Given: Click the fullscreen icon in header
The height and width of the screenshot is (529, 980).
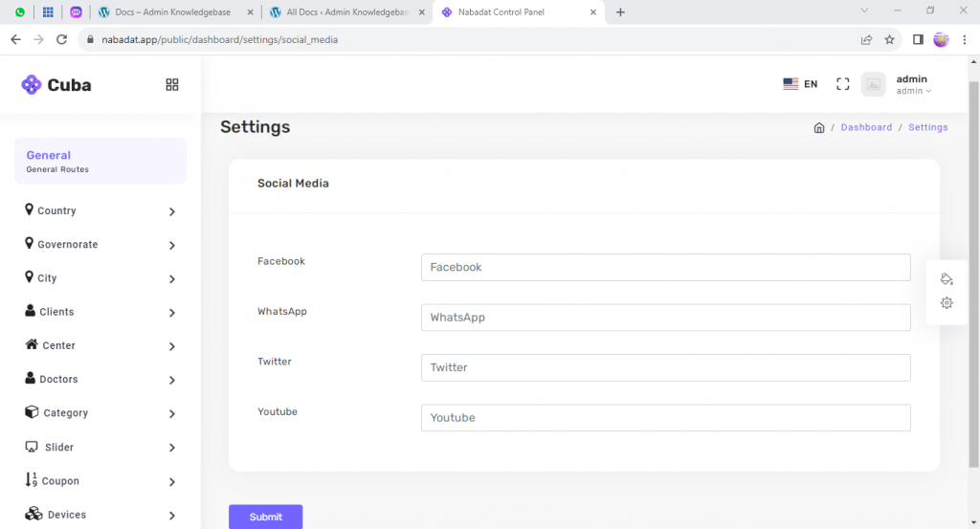Looking at the screenshot, I should tap(842, 84).
